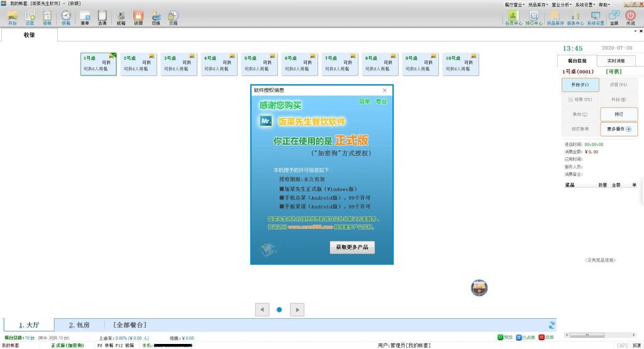
Task: Open the 钱箱 cash drawer icon
Action: pos(121,18)
